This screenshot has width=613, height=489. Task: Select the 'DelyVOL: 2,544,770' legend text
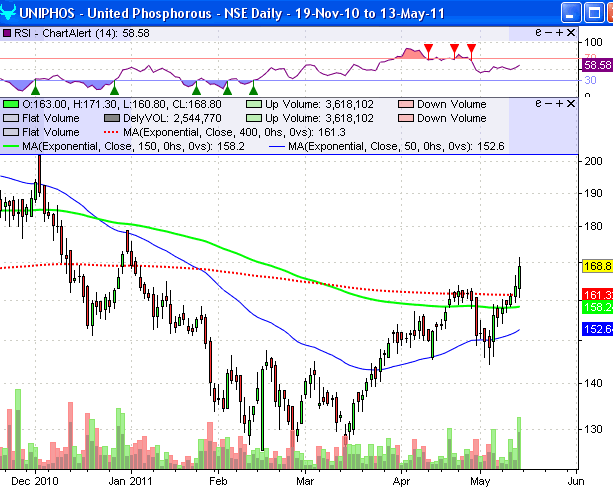(172, 118)
